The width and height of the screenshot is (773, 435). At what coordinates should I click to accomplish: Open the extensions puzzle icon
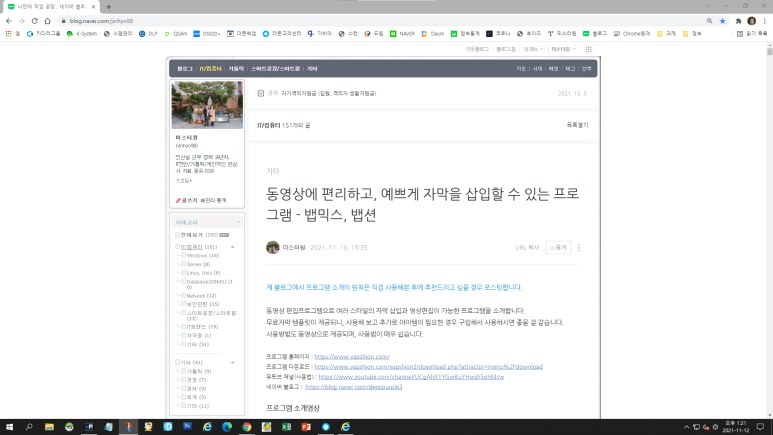738,21
